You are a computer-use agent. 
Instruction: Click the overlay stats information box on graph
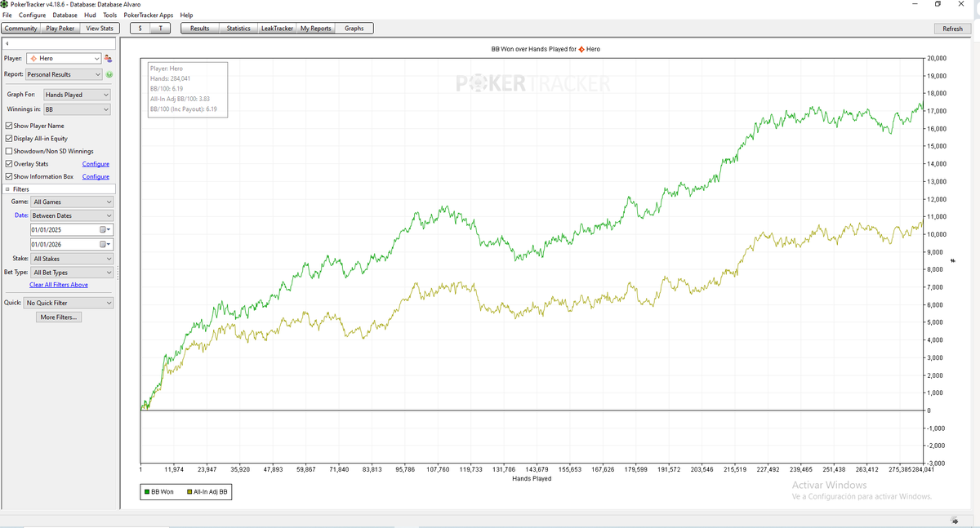pos(187,89)
